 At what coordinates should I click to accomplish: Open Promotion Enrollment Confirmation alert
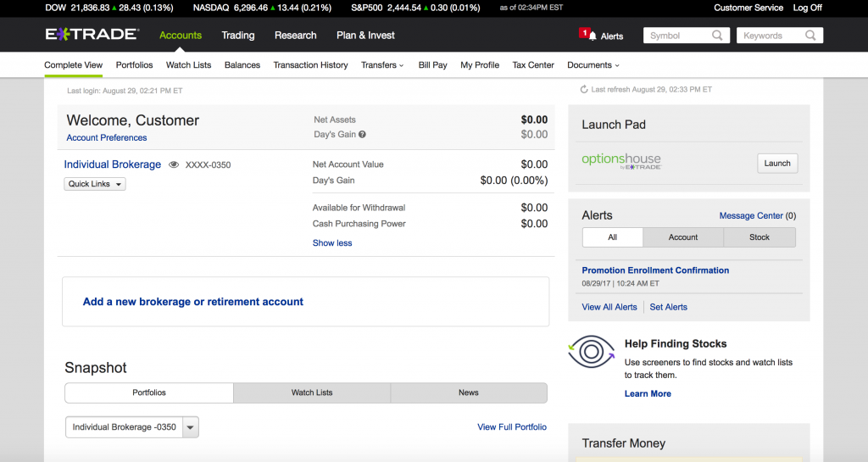coord(655,270)
